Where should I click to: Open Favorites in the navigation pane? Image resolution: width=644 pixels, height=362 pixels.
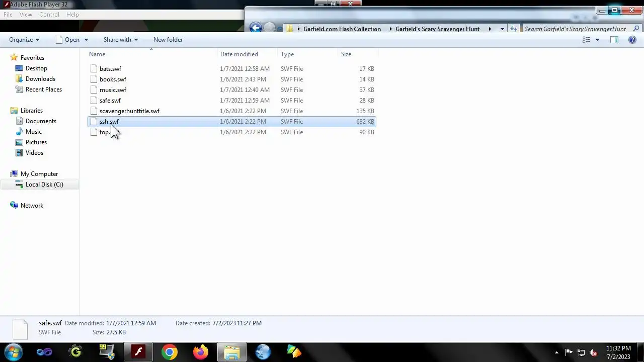tap(32, 58)
